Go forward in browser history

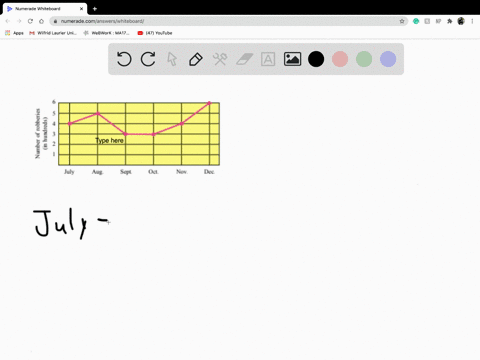click(x=19, y=21)
